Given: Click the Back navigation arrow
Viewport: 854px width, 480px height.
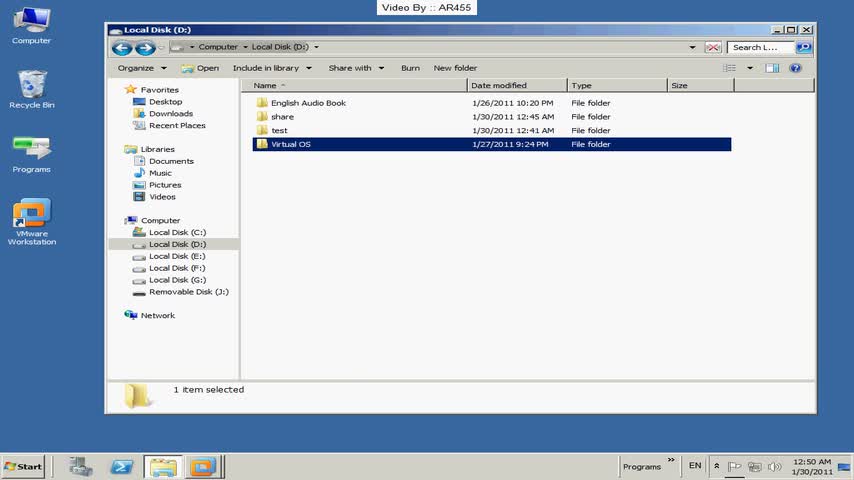Looking at the screenshot, I should click(122, 48).
